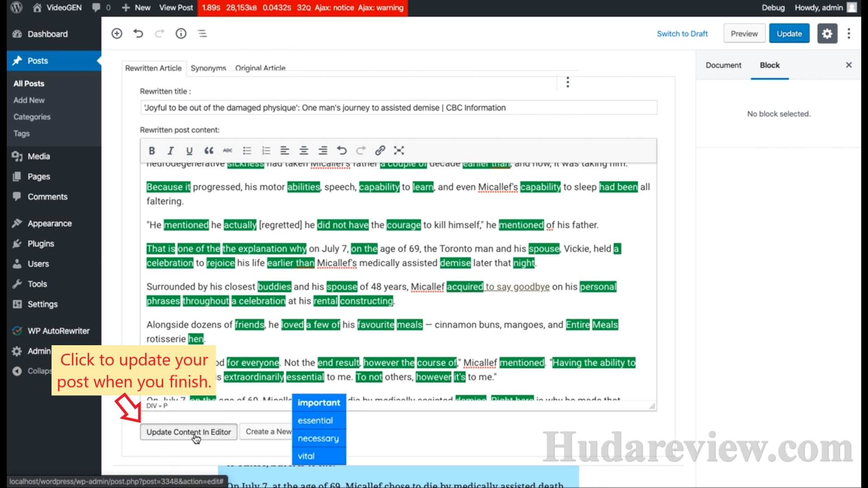Click redo in content editor toolbar
This screenshot has height=488, width=868.
coord(361,150)
